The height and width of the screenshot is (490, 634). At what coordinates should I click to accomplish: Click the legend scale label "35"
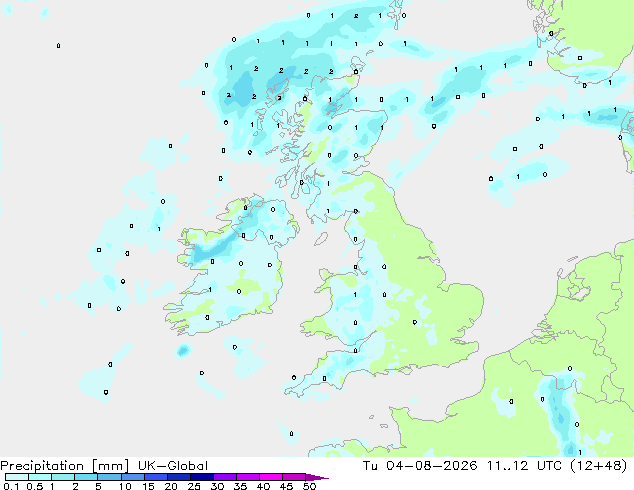tap(240, 486)
